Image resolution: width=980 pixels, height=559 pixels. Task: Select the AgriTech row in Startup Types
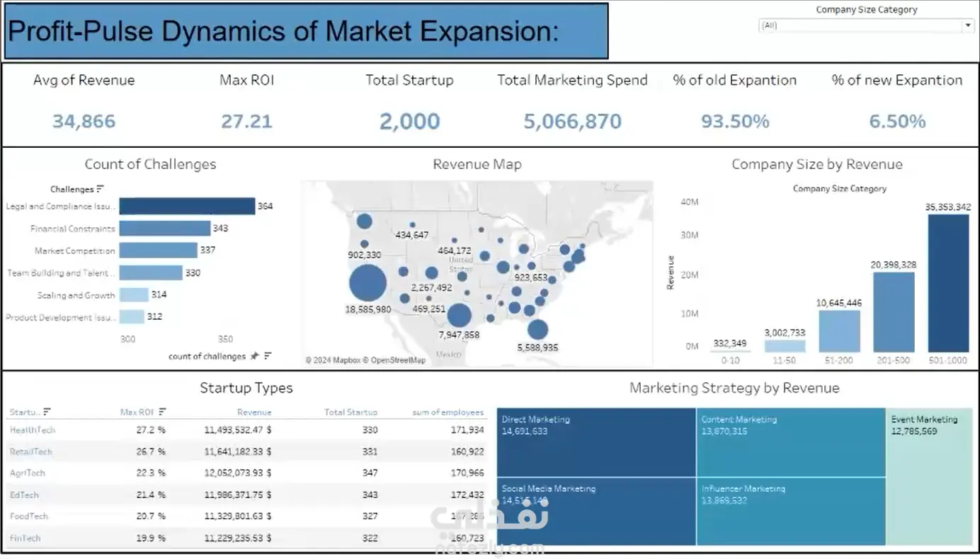coord(246,473)
